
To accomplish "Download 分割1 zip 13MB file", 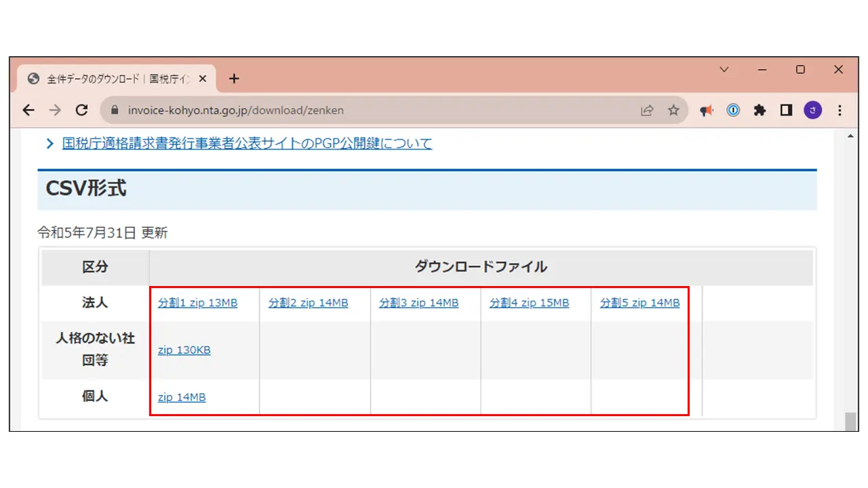I will [198, 303].
